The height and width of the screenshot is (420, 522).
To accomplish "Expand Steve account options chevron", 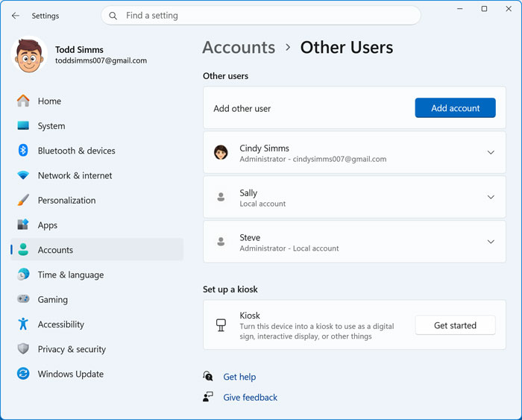I will click(491, 242).
